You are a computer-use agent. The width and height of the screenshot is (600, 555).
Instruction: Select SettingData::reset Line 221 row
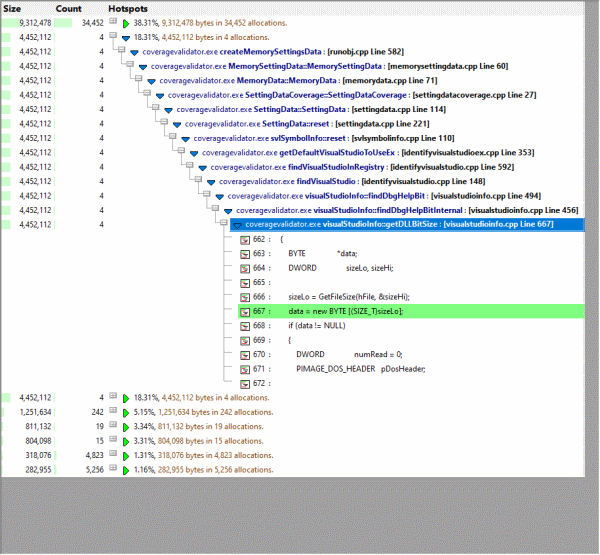coord(307,124)
